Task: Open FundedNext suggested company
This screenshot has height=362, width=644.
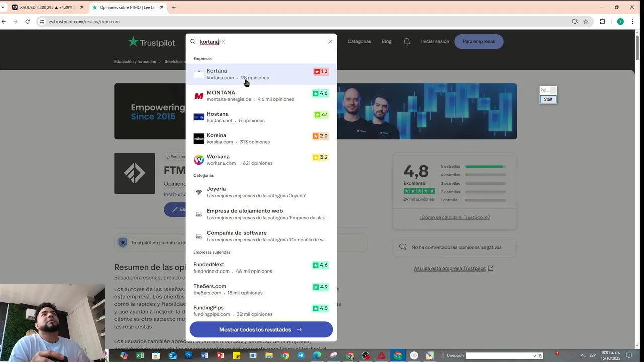Action: click(x=261, y=268)
